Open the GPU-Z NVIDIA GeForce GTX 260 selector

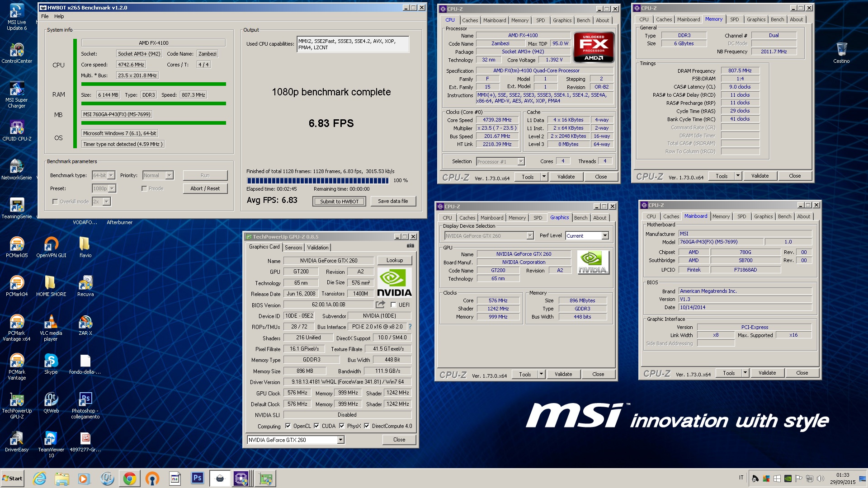point(296,440)
